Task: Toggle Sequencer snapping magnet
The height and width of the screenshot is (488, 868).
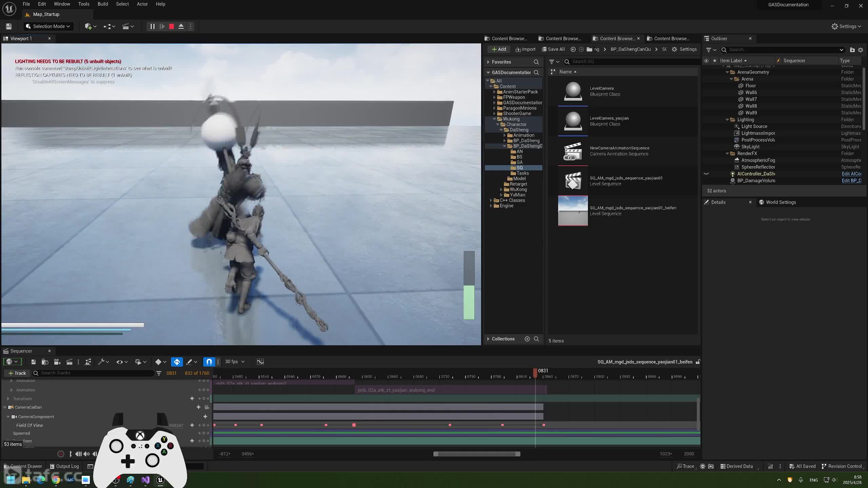Action: [209, 362]
